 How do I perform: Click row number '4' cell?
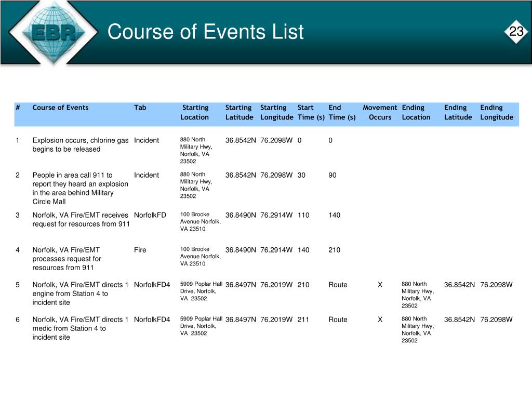pos(18,250)
